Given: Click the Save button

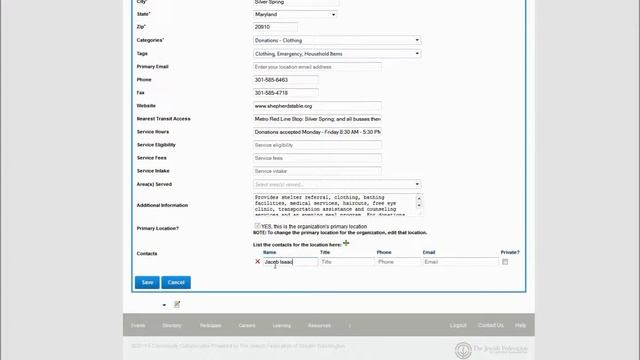Looking at the screenshot, I should (147, 282).
